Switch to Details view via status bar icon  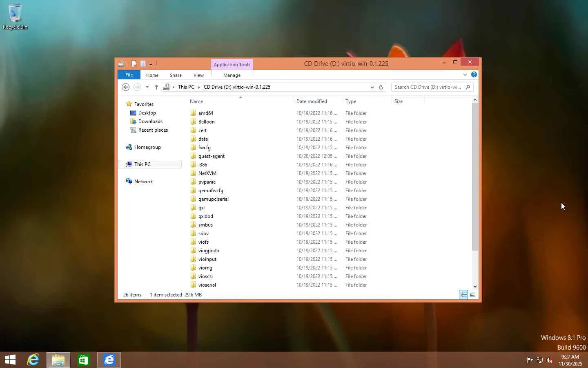click(463, 294)
